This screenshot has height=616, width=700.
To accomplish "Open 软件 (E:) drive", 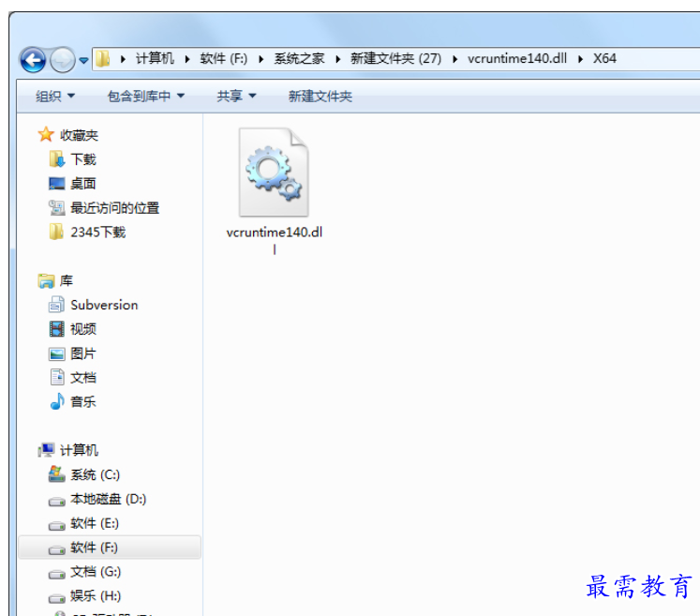I will [95, 522].
